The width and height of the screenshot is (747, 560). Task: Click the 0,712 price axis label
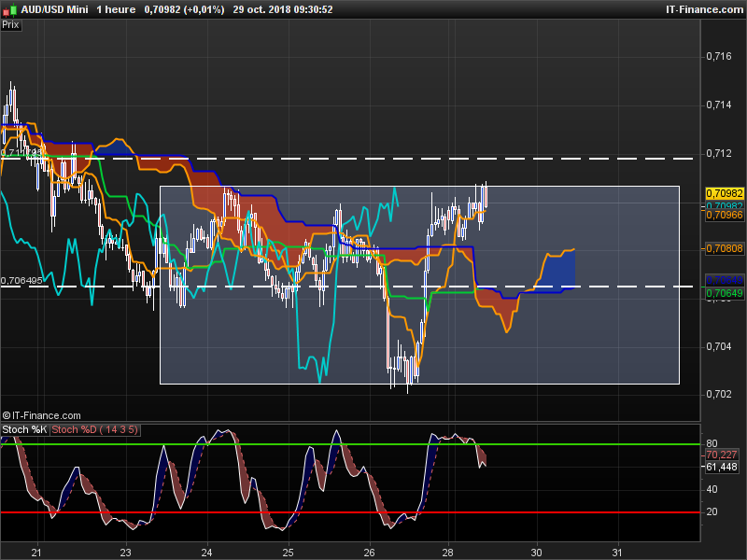[718, 153]
